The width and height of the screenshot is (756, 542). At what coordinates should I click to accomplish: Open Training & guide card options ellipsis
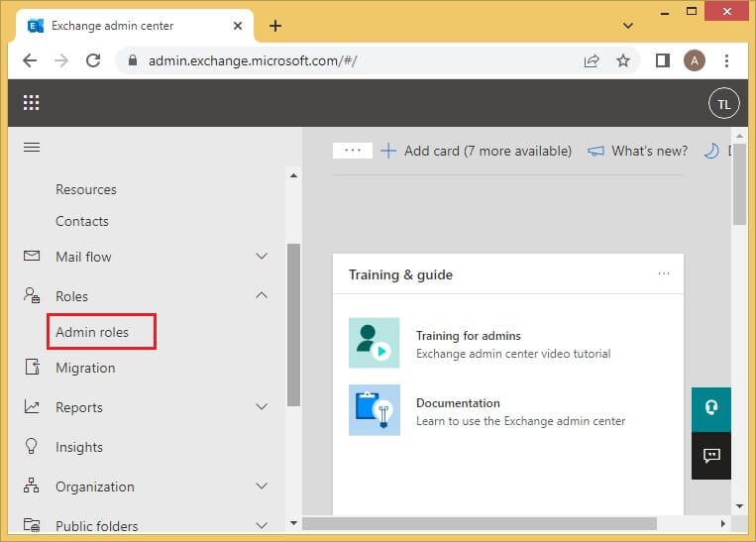coord(664,273)
